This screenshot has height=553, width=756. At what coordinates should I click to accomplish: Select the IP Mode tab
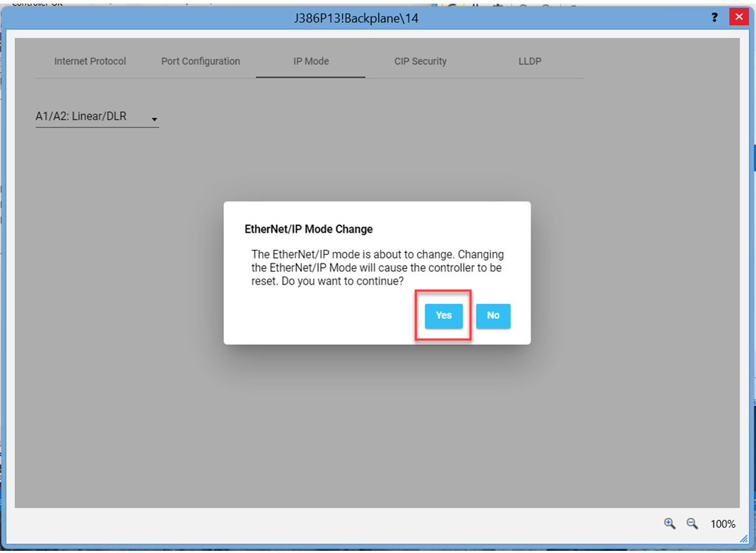point(311,62)
